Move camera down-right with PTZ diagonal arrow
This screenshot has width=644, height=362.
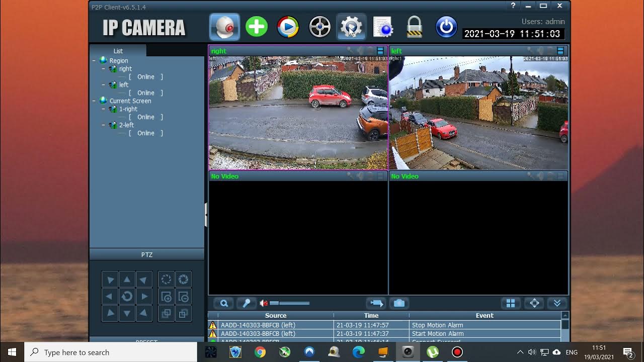coord(144,314)
